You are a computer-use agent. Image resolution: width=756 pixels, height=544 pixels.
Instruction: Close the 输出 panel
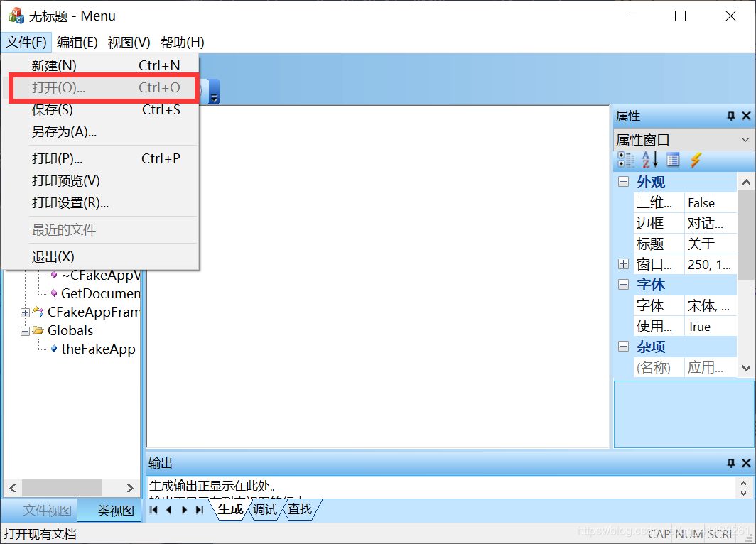coord(746,463)
